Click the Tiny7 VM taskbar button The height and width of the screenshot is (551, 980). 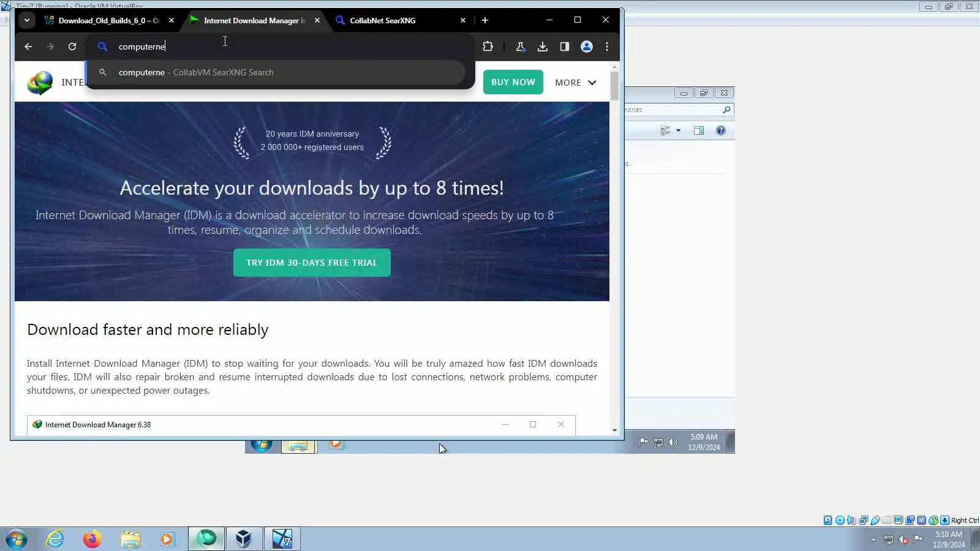[x=282, y=539]
